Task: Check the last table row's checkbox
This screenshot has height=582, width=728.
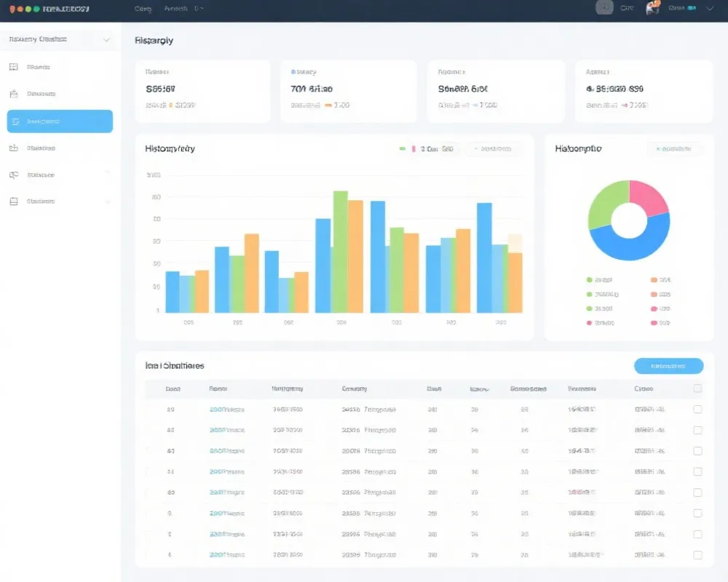Action: pyautogui.click(x=697, y=555)
